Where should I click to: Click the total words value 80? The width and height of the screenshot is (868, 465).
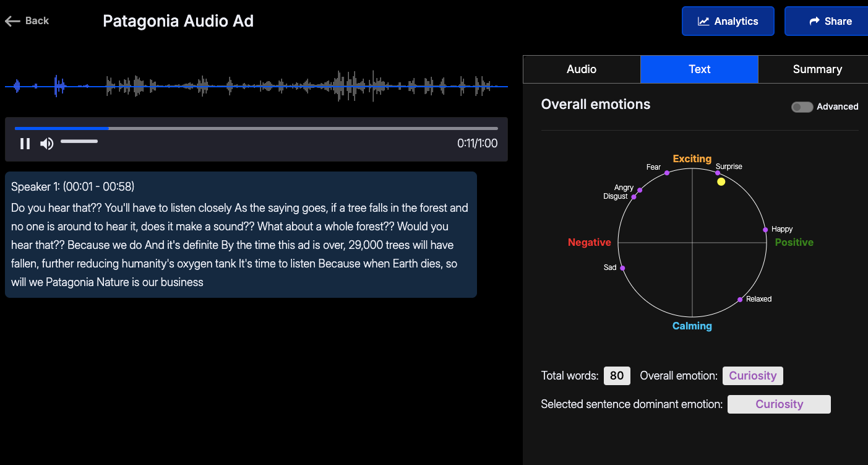(x=617, y=376)
